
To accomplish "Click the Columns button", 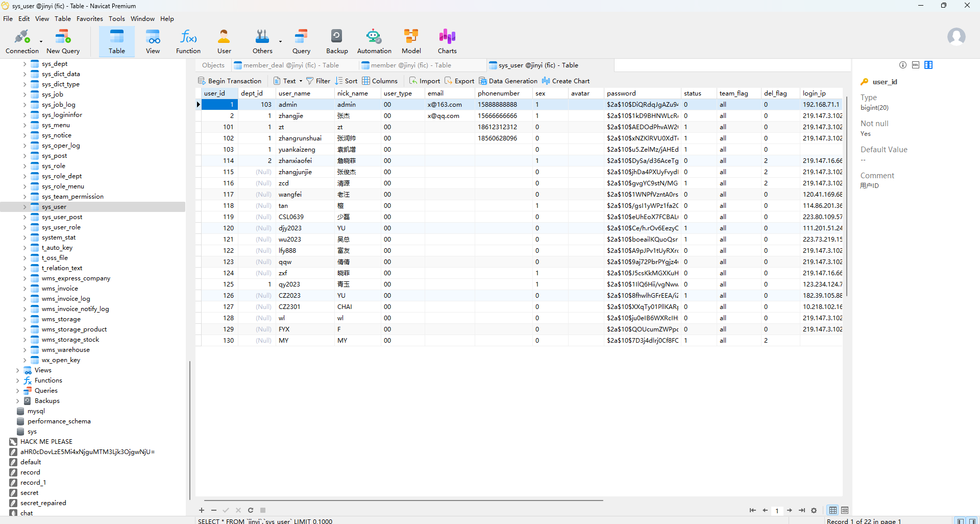I will [380, 81].
